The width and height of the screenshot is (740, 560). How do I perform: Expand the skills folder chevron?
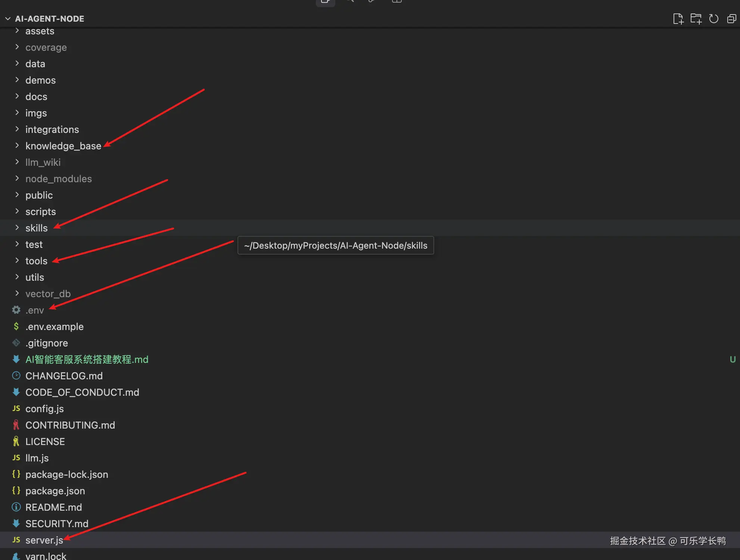coord(17,228)
